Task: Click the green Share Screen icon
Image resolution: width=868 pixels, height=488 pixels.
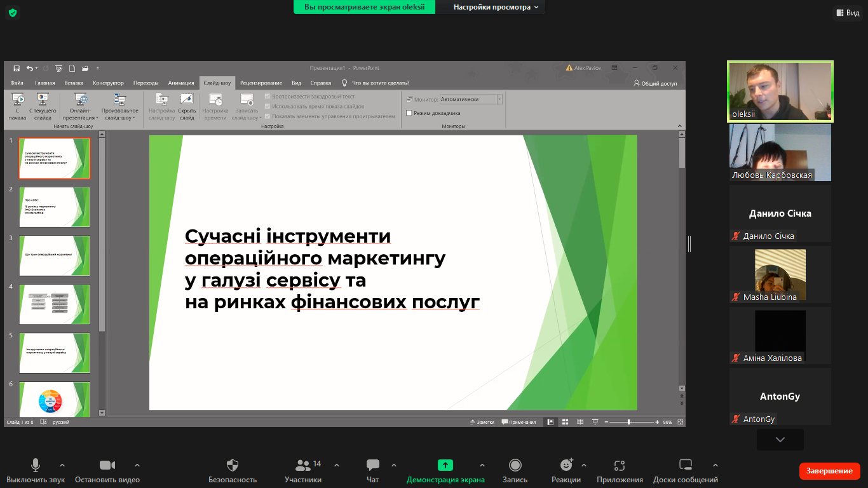Action: (445, 466)
